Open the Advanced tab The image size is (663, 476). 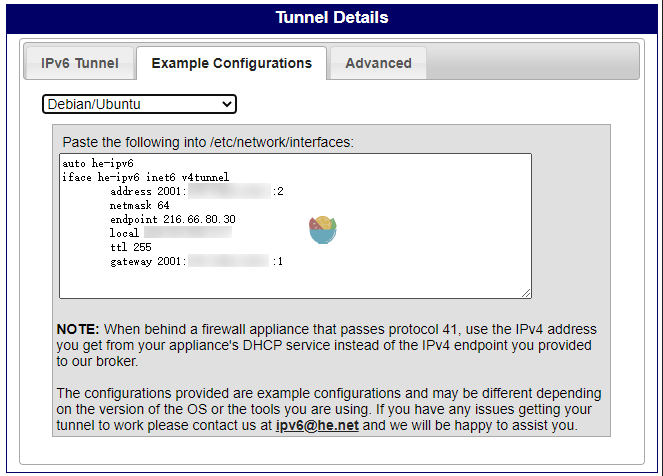pyautogui.click(x=378, y=63)
